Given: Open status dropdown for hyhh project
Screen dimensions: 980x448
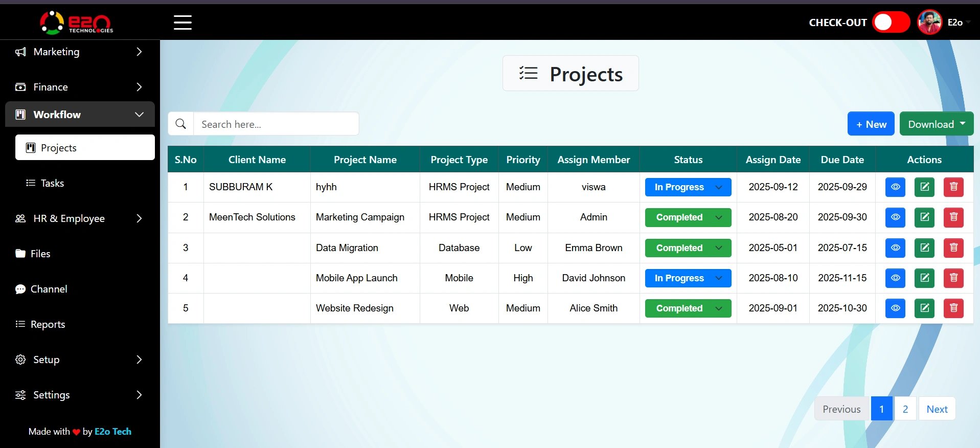Looking at the screenshot, I should pos(688,187).
